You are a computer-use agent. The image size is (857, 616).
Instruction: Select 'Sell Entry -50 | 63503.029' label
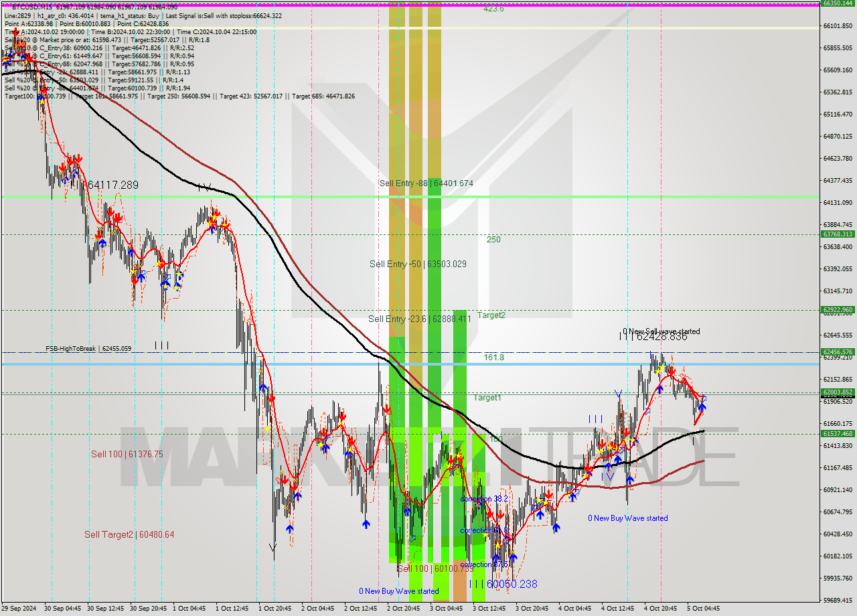pos(418,264)
